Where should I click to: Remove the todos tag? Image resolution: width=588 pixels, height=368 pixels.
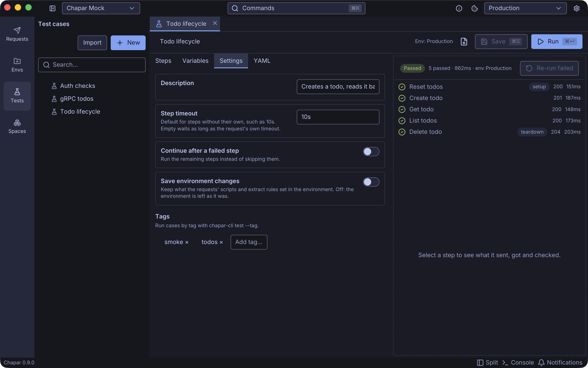[x=221, y=242]
